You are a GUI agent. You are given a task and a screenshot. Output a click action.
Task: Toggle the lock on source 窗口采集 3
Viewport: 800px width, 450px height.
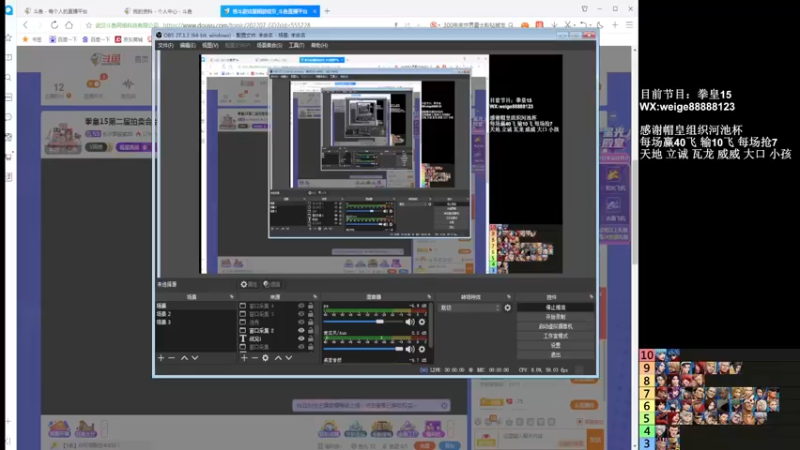tap(310, 314)
